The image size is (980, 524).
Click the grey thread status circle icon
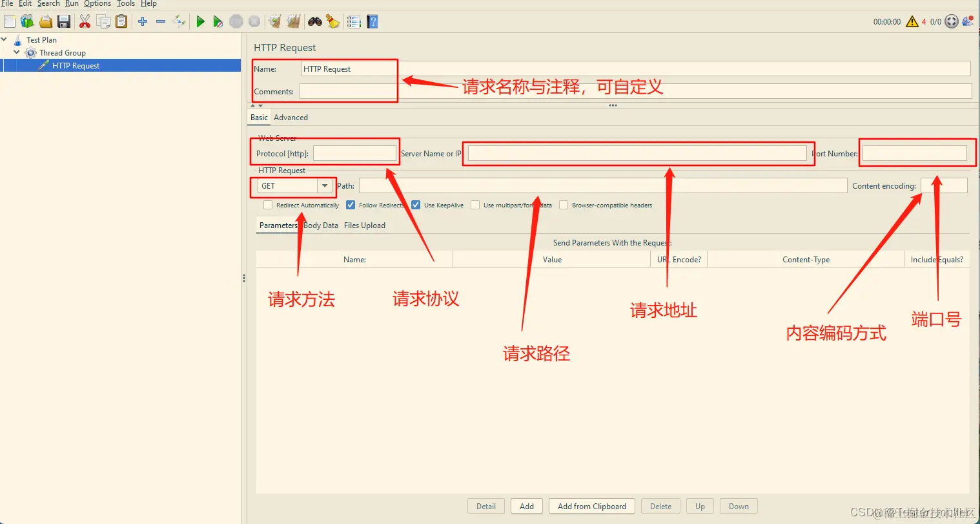click(952, 21)
